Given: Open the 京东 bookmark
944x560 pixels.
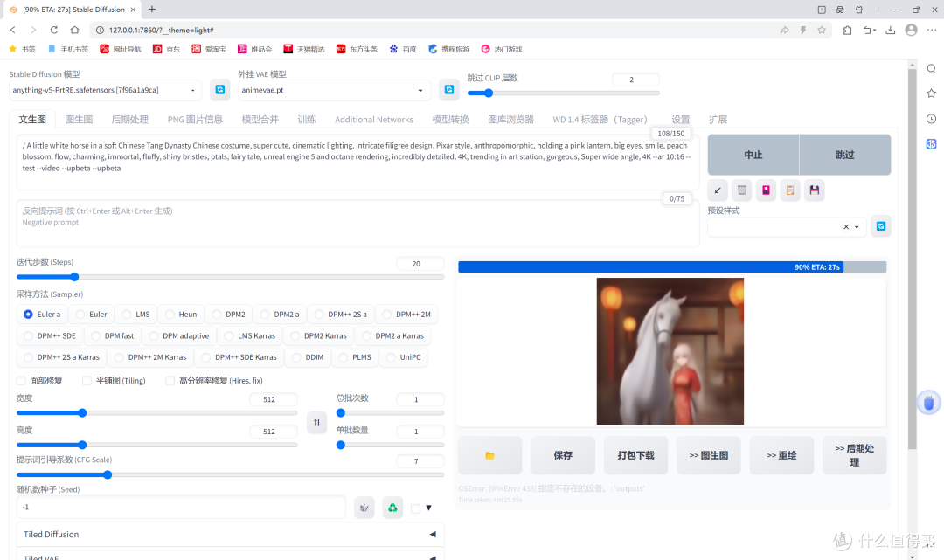Looking at the screenshot, I should [x=167, y=49].
